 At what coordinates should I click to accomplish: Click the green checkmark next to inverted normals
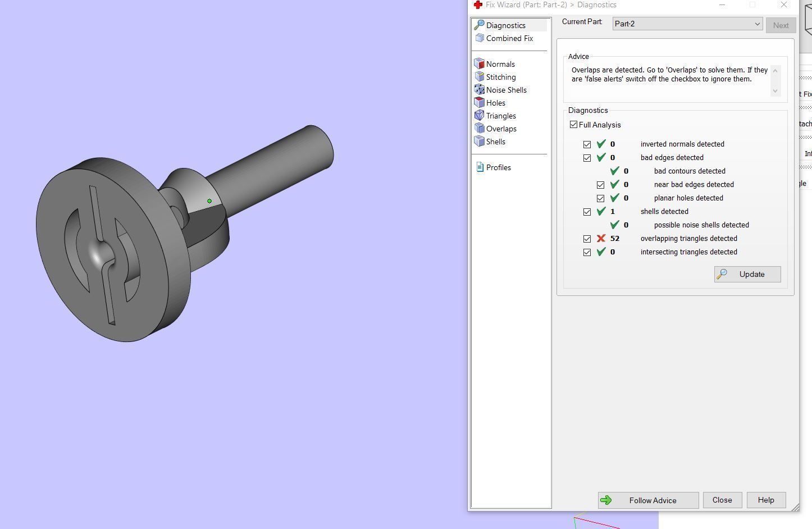(x=601, y=144)
